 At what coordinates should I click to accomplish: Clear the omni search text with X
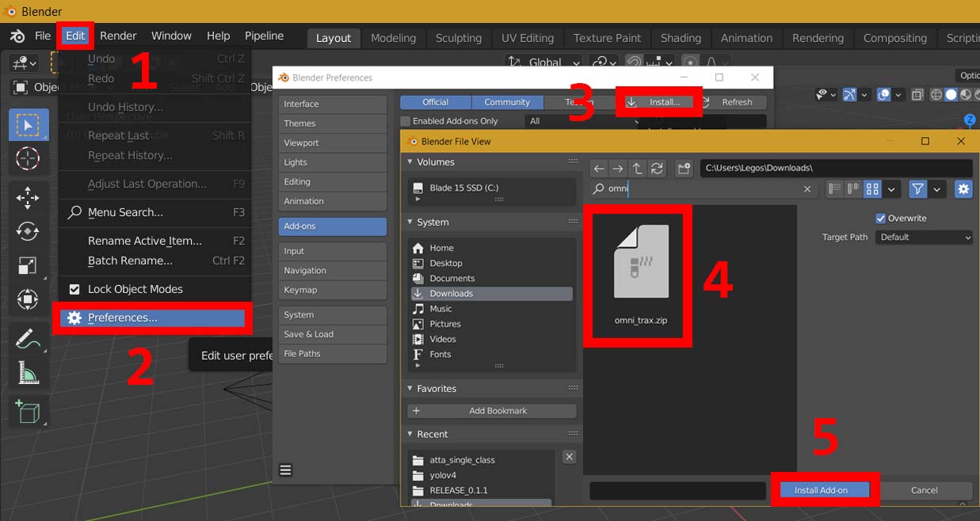pyautogui.click(x=807, y=189)
